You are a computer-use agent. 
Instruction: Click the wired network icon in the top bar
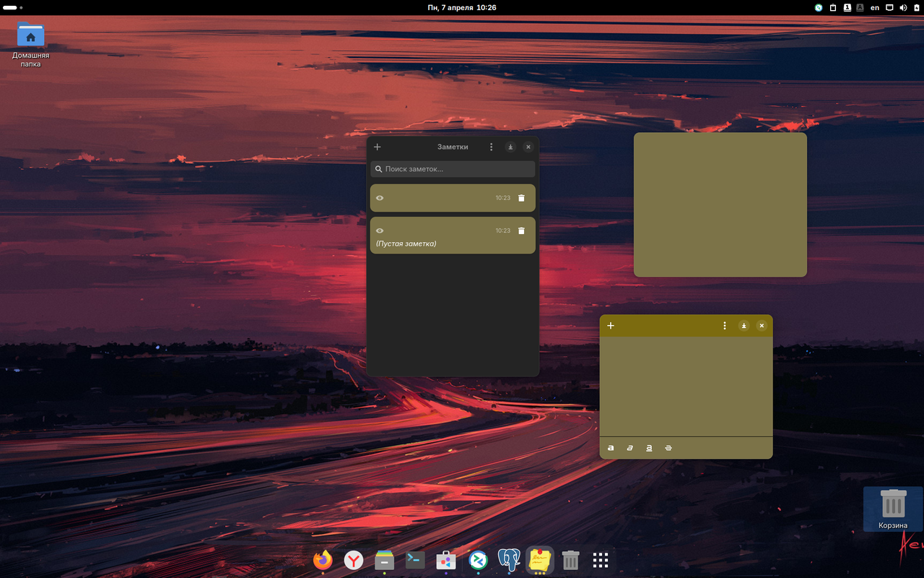coord(889,7)
